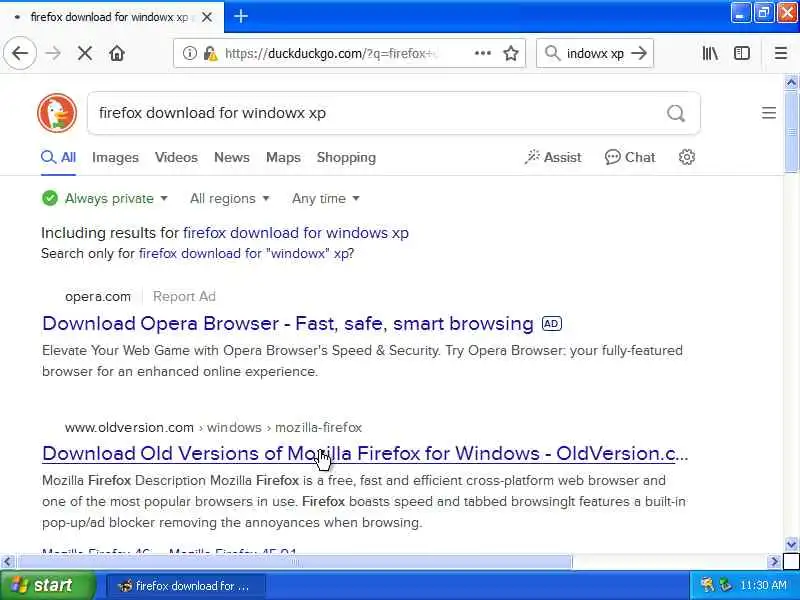Click the magnifier in the browser search box
Image resolution: width=800 pixels, height=600 pixels.
[x=552, y=53]
